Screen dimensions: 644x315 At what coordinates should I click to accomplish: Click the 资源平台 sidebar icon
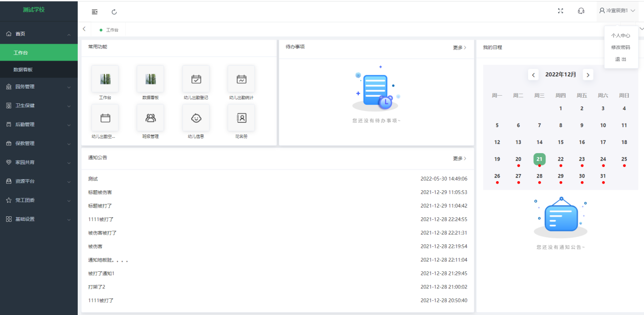tap(9, 181)
